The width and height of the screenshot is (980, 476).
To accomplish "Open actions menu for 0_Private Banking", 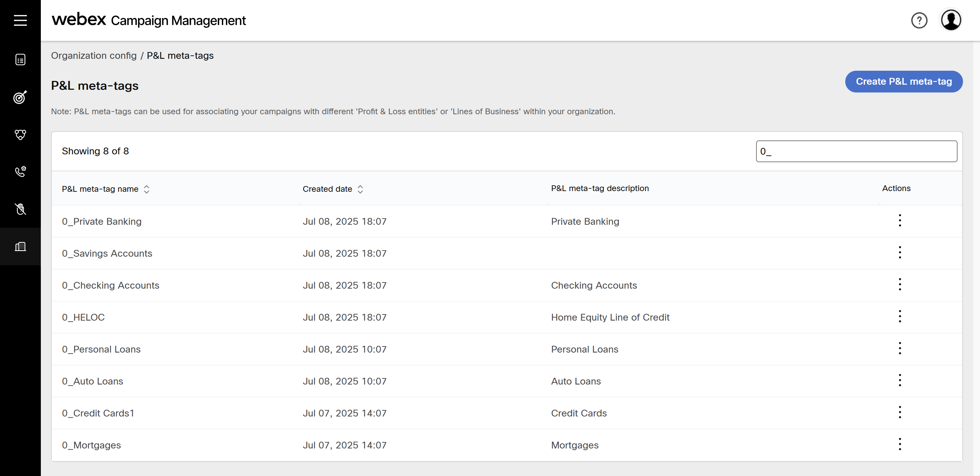I will tap(900, 221).
